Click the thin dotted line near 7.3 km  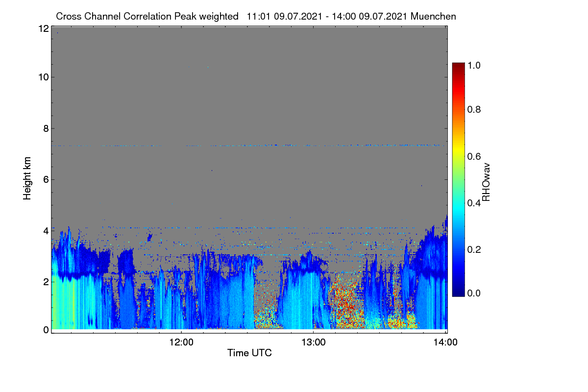pyautogui.click(x=249, y=145)
